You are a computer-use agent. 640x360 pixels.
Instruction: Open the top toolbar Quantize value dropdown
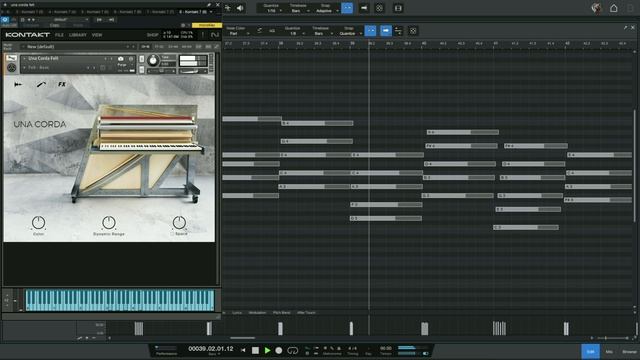(x=272, y=11)
